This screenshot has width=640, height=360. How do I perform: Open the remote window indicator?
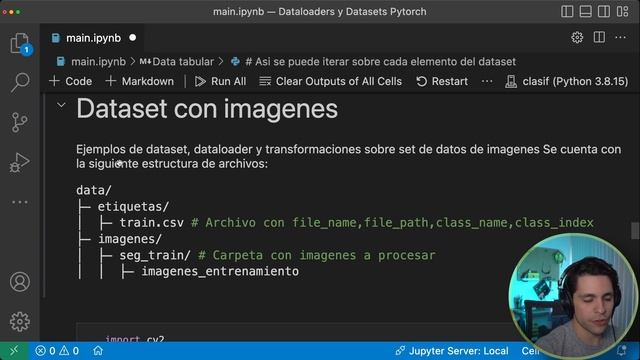click(x=14, y=351)
